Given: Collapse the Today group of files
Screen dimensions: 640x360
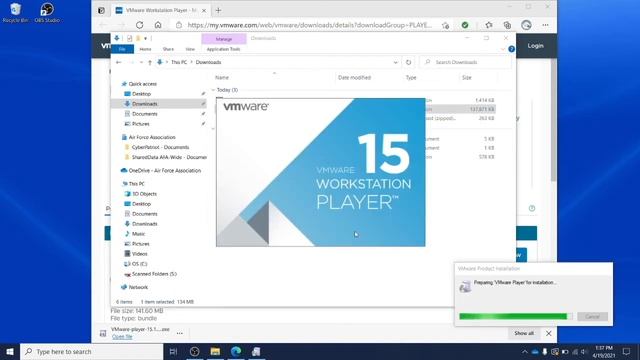Looking at the screenshot, I should click(x=213, y=90).
